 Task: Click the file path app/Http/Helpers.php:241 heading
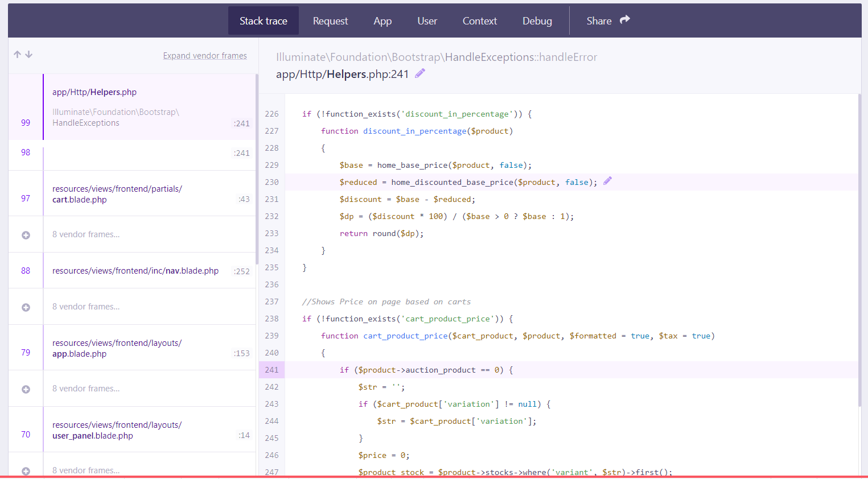click(x=342, y=74)
